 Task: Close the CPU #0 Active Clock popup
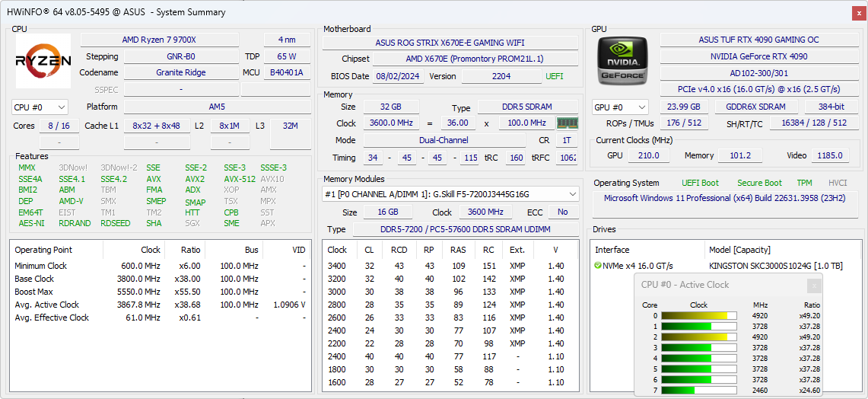coord(814,286)
